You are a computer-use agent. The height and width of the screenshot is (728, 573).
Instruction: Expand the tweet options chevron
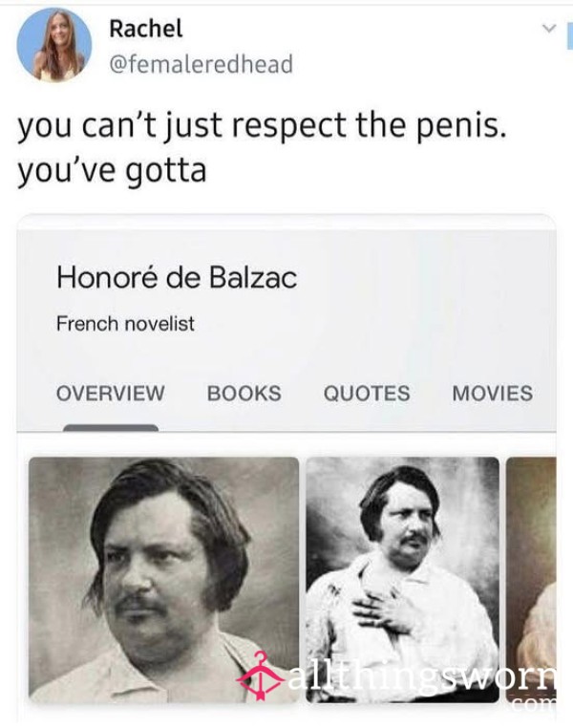pos(549,29)
